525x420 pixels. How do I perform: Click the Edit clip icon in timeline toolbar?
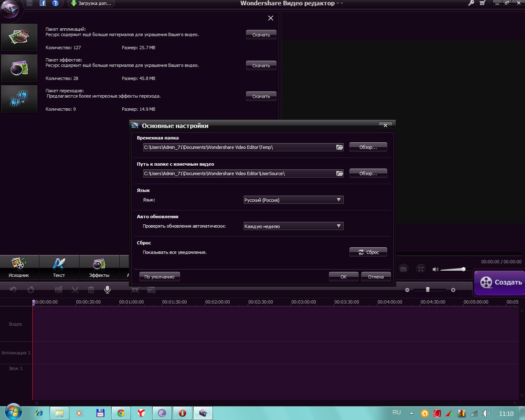click(59, 290)
